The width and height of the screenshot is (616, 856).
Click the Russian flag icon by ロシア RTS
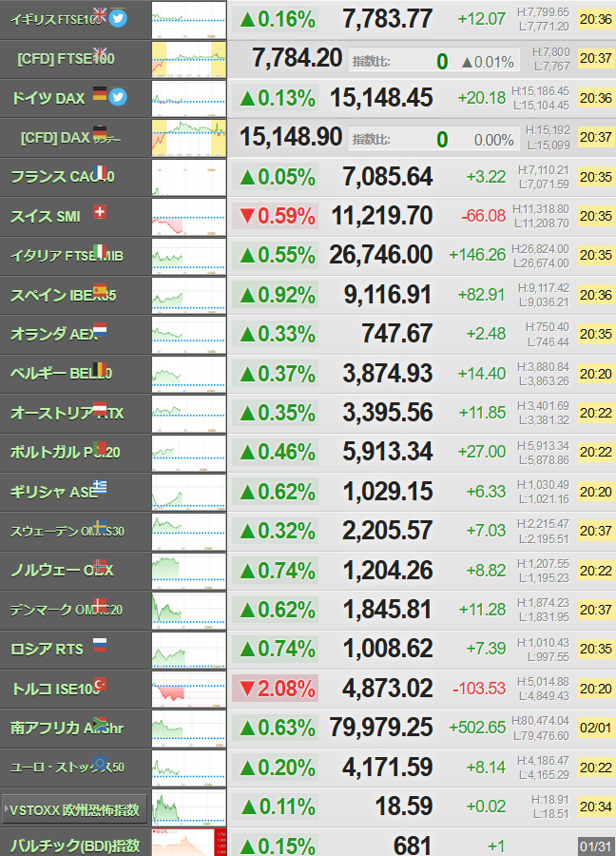coord(99,645)
